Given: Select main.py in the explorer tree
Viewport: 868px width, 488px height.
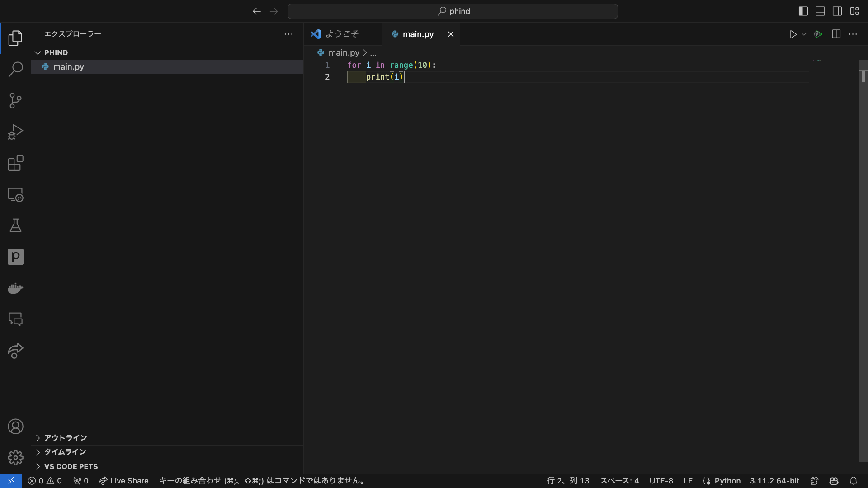Looking at the screenshot, I should point(69,67).
